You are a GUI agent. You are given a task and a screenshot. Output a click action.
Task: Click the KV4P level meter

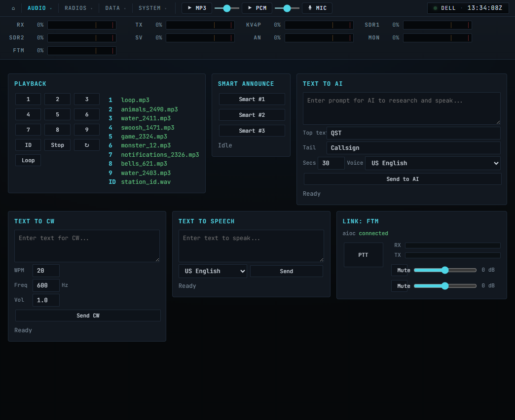click(319, 25)
